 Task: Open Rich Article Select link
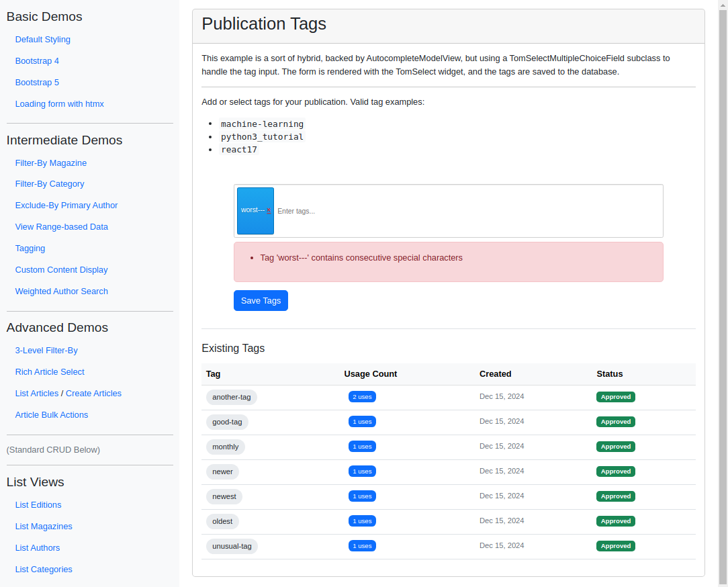tap(50, 372)
